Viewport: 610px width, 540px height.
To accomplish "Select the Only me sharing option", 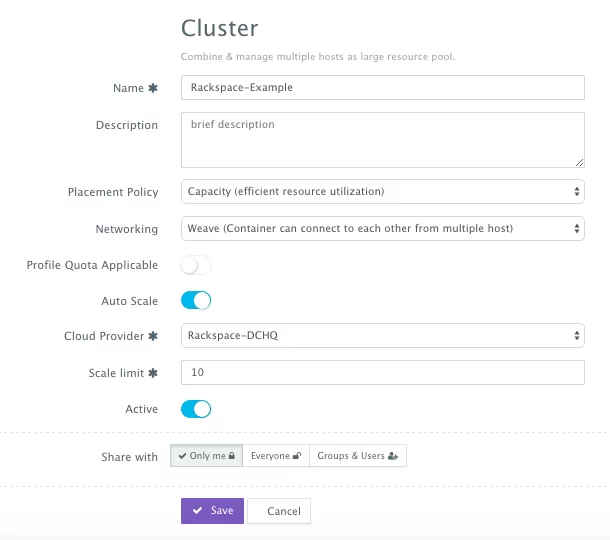I will pyautogui.click(x=207, y=456).
